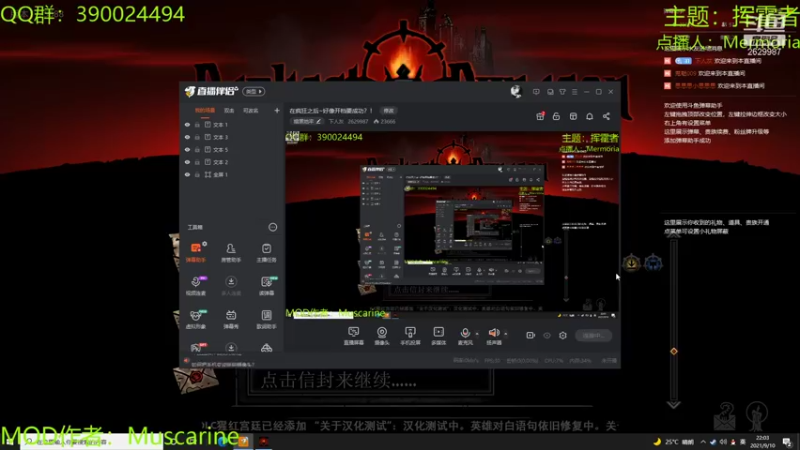Hide the 文本 1 source
The height and width of the screenshot is (450, 800).
click(187, 124)
